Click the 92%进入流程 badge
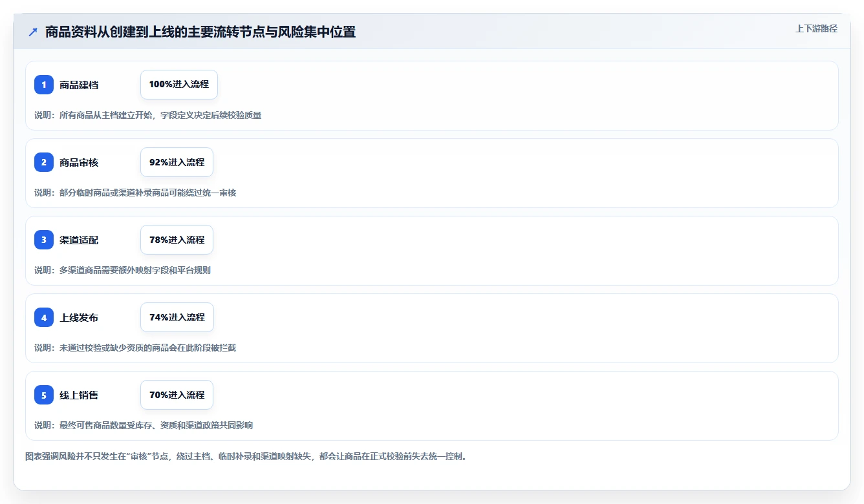Viewport: 864px width, 504px height. click(x=177, y=162)
